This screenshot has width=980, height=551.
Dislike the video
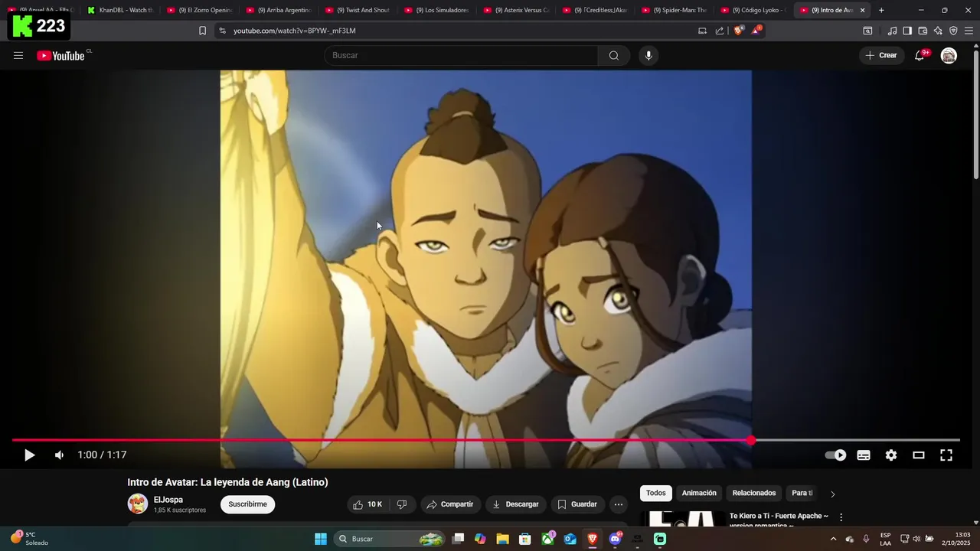(402, 504)
